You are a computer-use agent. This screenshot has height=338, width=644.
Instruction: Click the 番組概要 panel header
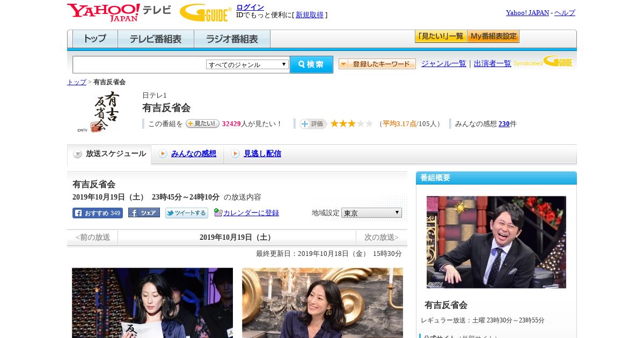[x=496, y=178]
